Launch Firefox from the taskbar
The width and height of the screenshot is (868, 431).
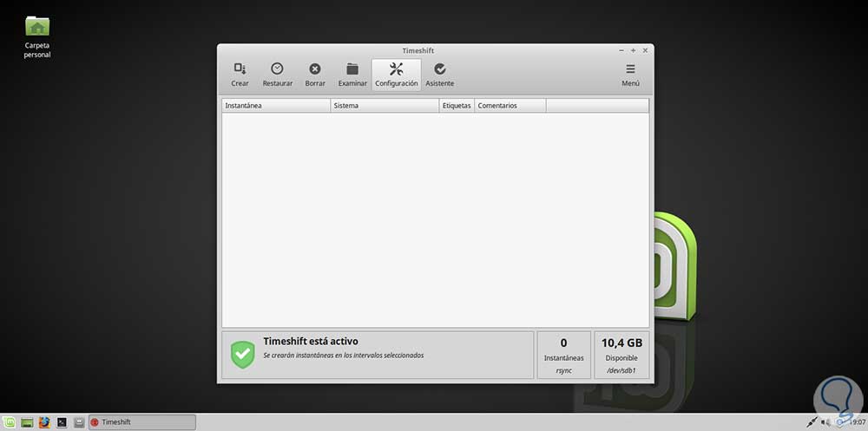pos(45,422)
